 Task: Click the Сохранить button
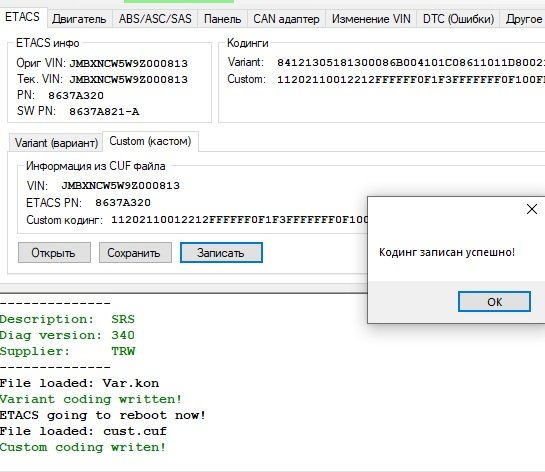[135, 253]
